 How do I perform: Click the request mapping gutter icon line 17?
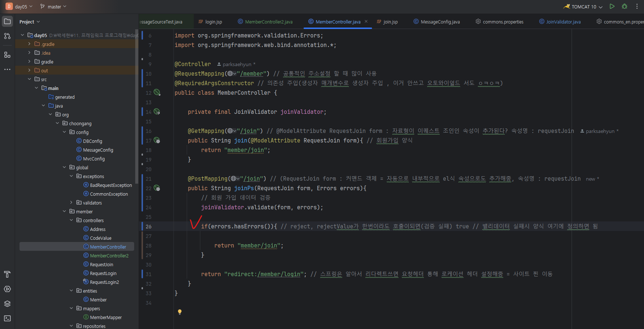click(157, 140)
